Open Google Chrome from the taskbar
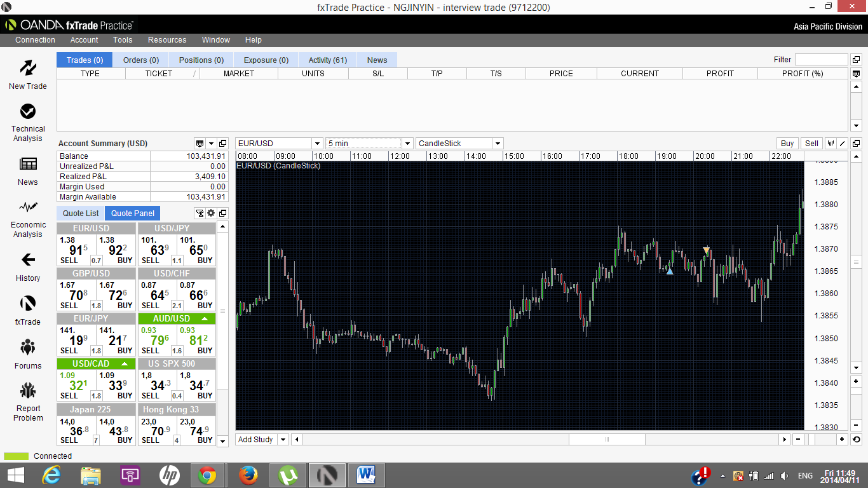Screen dimensions: 868x488 pyautogui.click(x=207, y=475)
